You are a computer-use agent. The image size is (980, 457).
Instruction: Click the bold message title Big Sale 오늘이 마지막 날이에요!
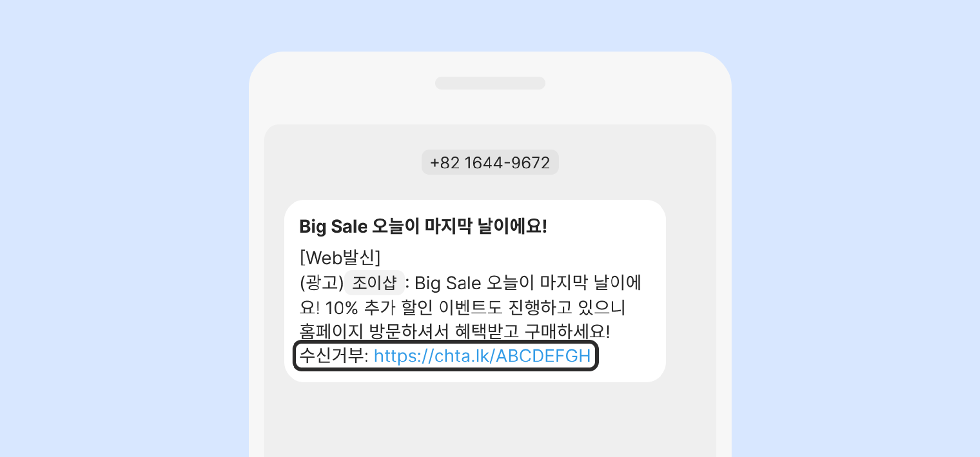(423, 226)
